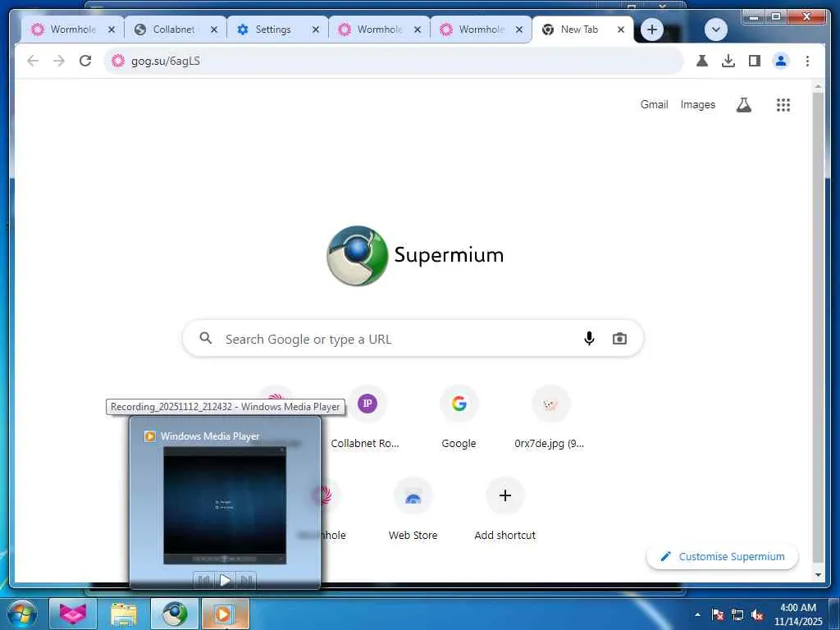Open the experiments flask icon in toolbar
The height and width of the screenshot is (630, 840).
click(702, 61)
